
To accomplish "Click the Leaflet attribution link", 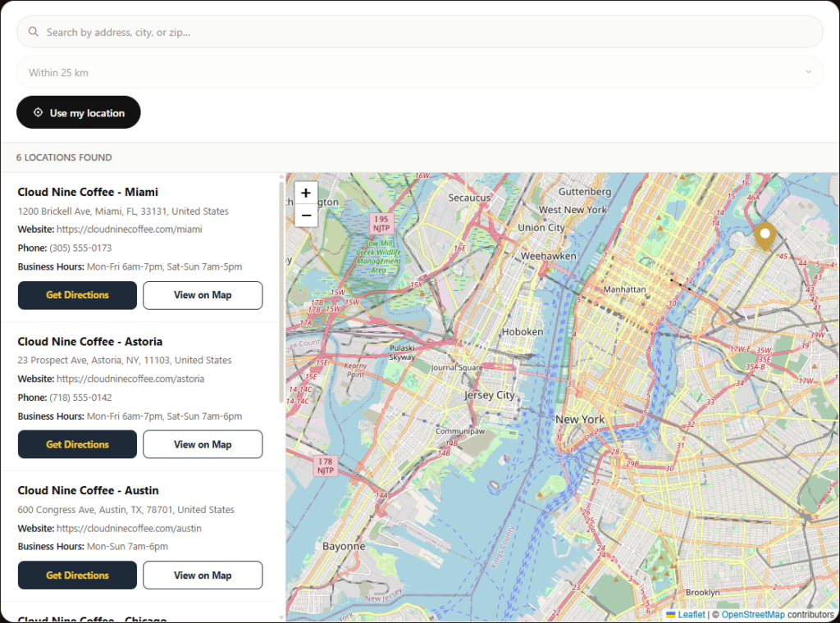I will tap(691, 615).
